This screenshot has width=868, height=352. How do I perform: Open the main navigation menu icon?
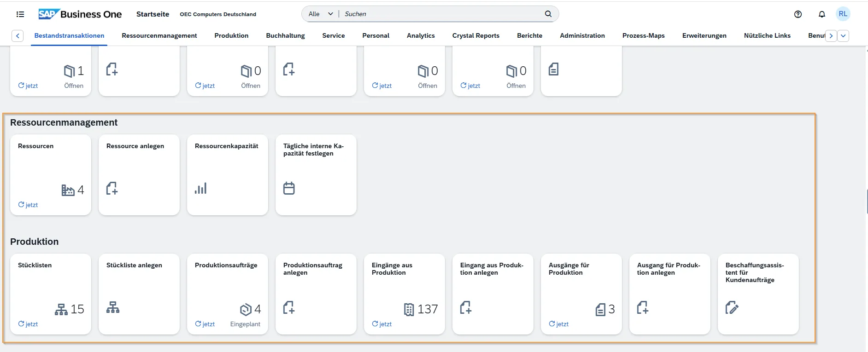20,14
